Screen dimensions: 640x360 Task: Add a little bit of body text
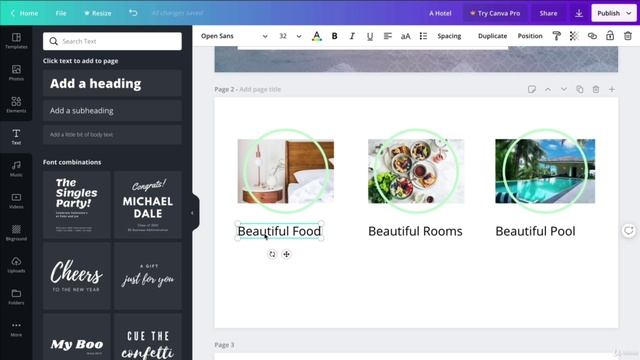(x=112, y=134)
